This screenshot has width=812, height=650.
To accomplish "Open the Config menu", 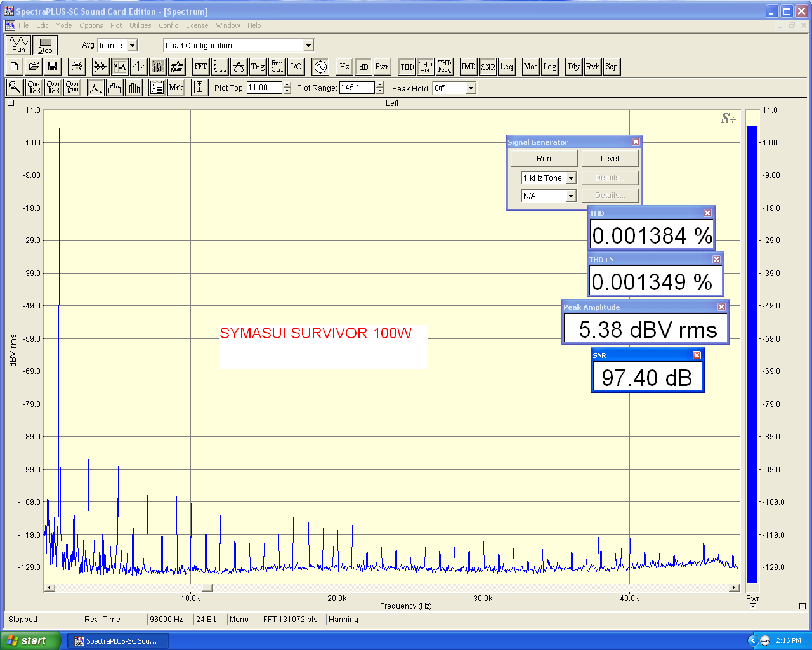I will 169,25.
